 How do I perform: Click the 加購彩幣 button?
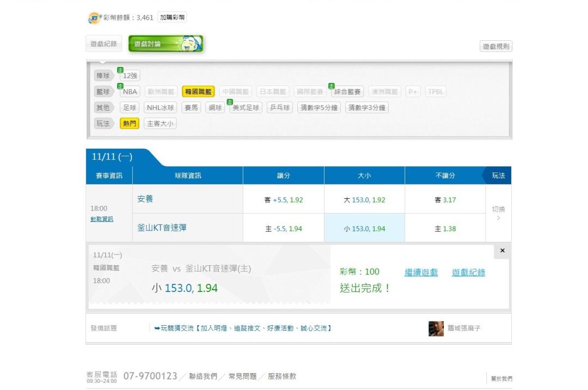pos(172,17)
